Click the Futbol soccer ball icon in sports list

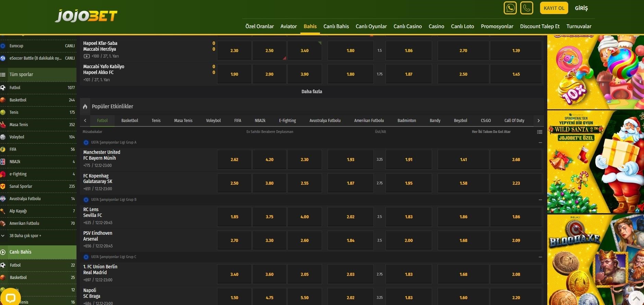(x=3, y=88)
